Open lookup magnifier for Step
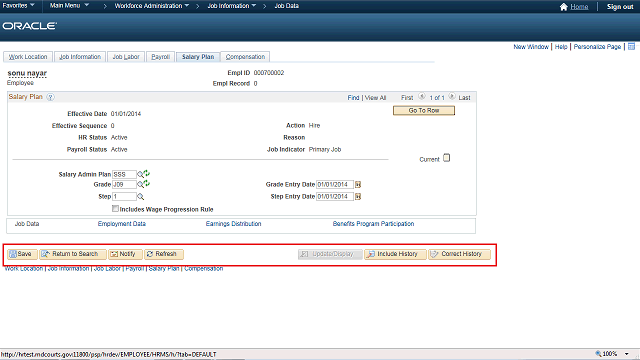 point(140,197)
